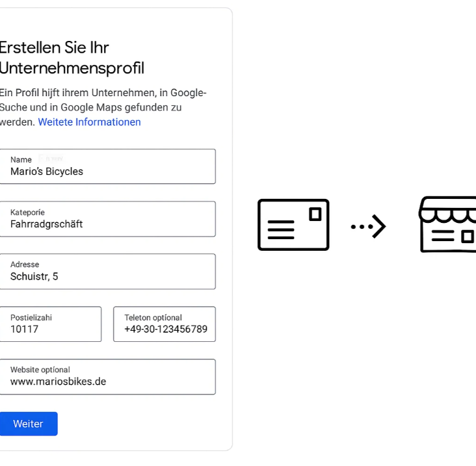This screenshot has width=476, height=466.
Task: Click the striped awning of the store icon
Action: pos(447,210)
